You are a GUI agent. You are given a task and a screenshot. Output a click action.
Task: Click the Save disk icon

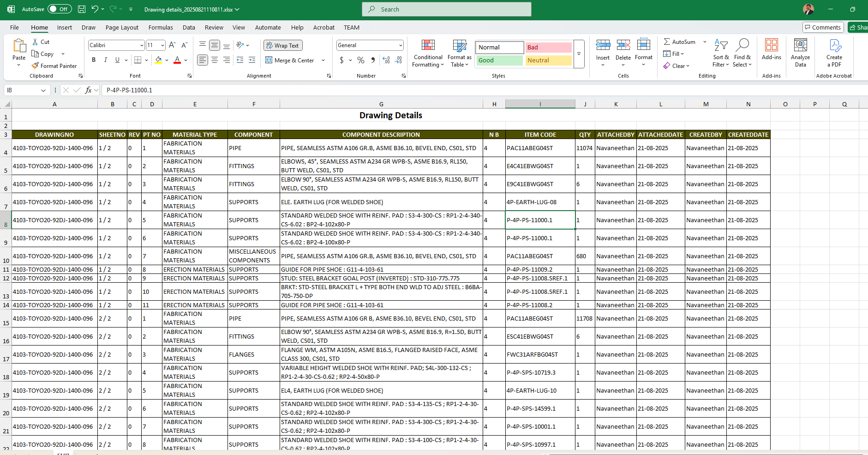pyautogui.click(x=82, y=9)
